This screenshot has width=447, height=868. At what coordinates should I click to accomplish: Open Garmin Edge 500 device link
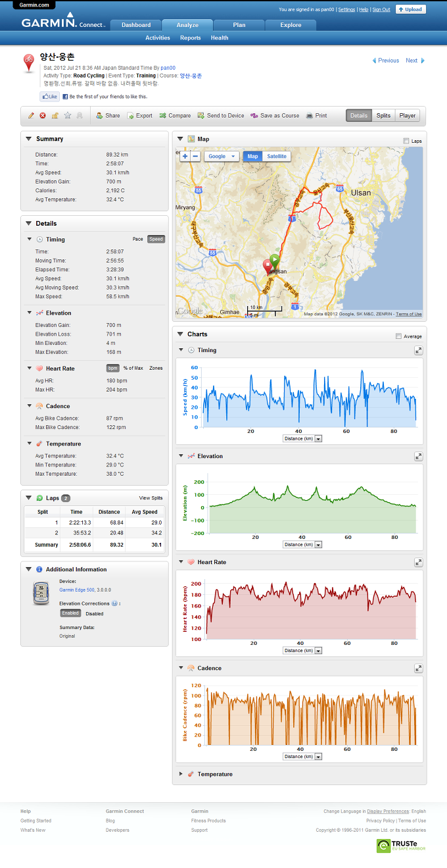(78, 590)
